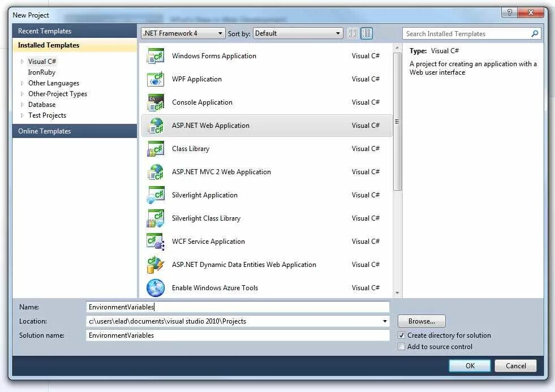Close the New Project dialog
The width and height of the screenshot is (555, 392).
tap(530, 13)
